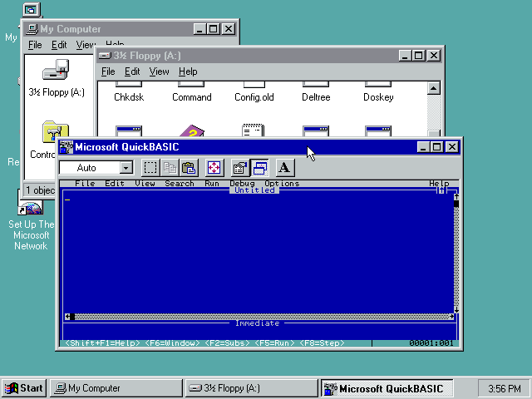The width and height of the screenshot is (532, 399).
Task: Click the 00001:001 cursor position indicator
Action: [431, 343]
